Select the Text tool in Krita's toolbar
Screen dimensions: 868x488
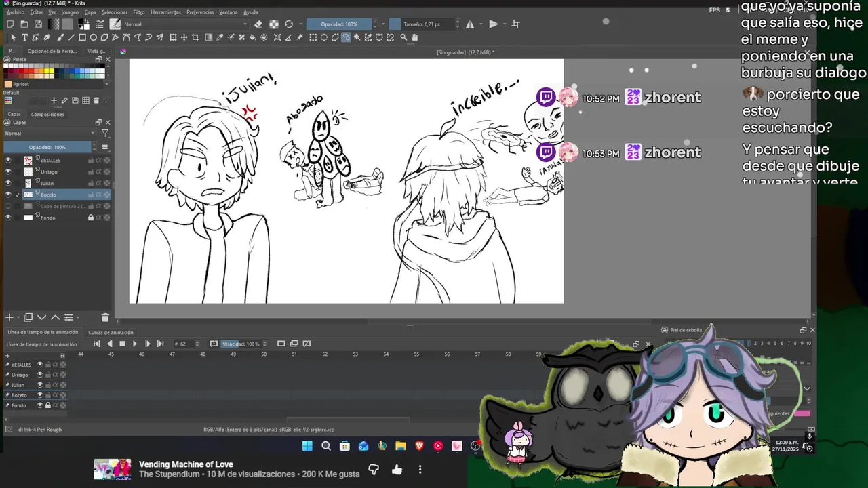point(24,37)
